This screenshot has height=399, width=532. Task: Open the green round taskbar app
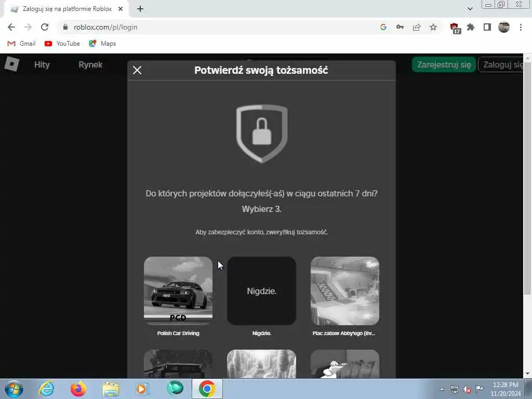175,388
